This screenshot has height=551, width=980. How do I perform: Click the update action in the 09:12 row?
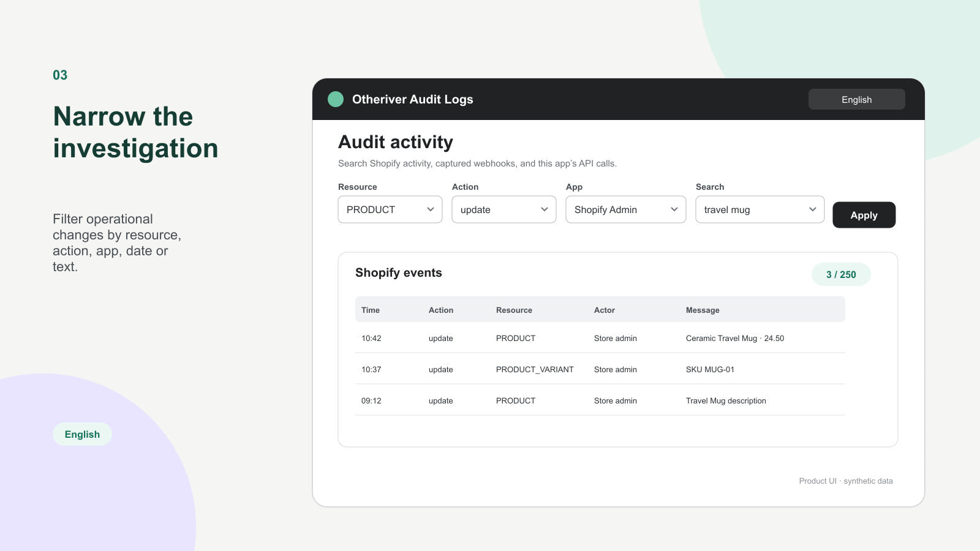point(441,400)
